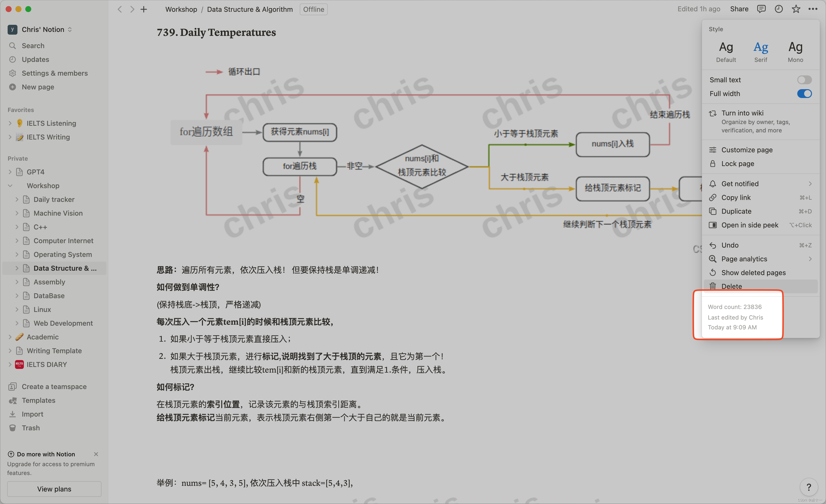The image size is (826, 504).
Task: Click the Undo icon
Action: 713,245
